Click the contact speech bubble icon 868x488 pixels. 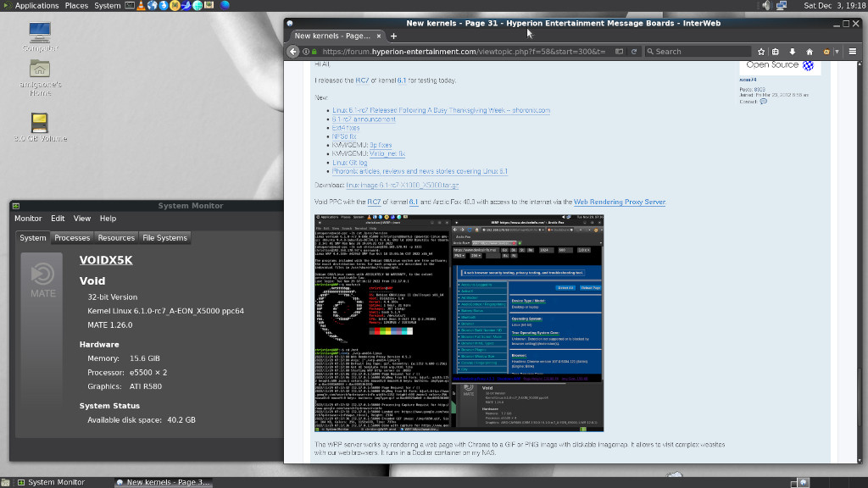click(x=764, y=102)
